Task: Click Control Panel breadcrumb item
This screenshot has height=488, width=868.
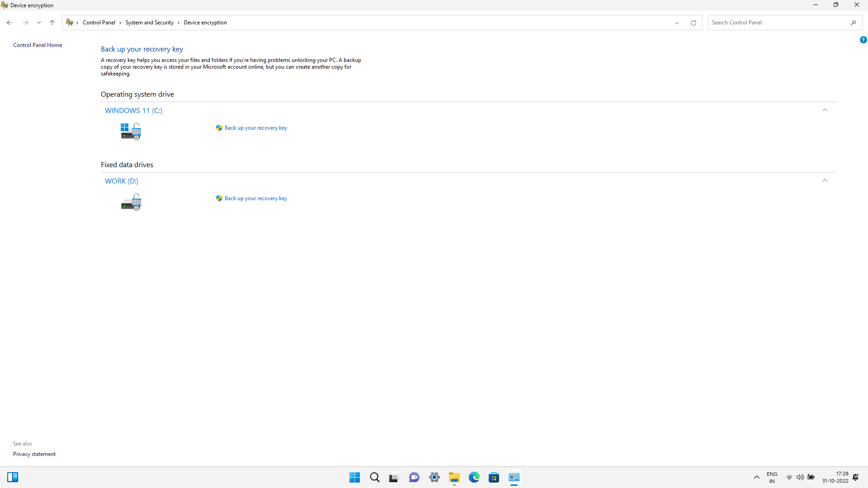Action: [99, 23]
